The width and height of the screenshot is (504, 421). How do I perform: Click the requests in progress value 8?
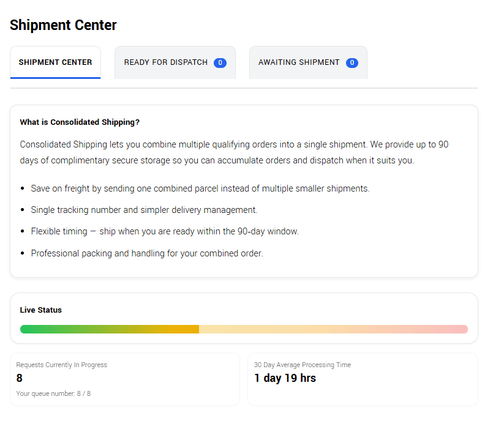coord(20,378)
